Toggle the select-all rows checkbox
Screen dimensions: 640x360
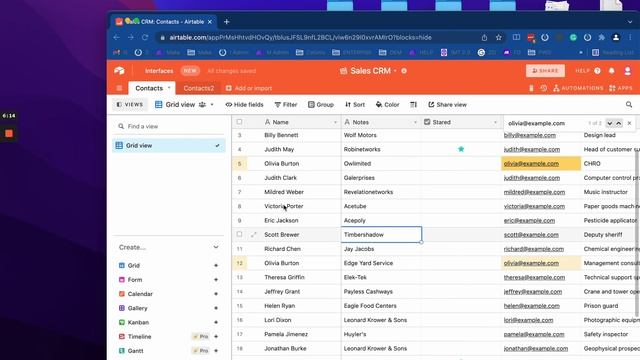239,122
